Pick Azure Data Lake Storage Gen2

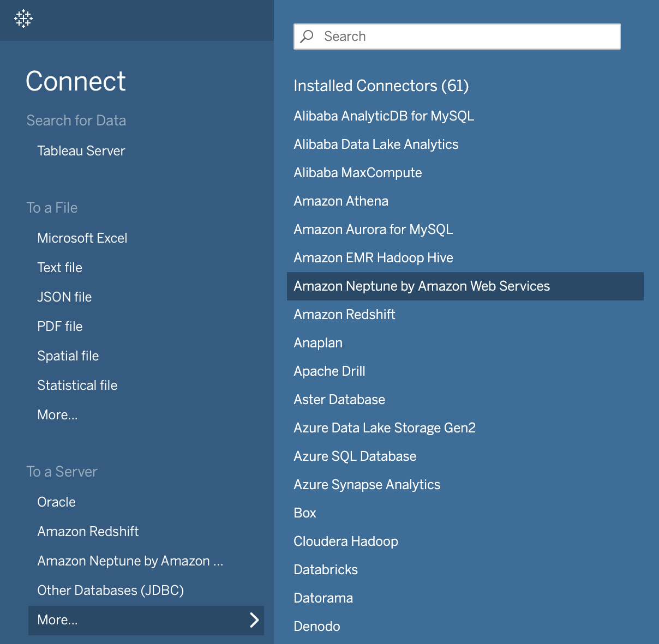click(385, 428)
